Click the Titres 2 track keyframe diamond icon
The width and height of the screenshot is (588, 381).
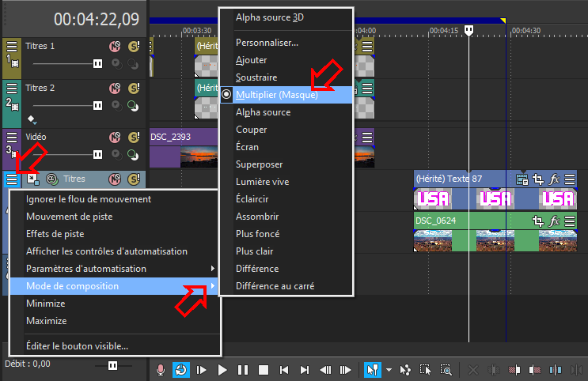(x=32, y=119)
